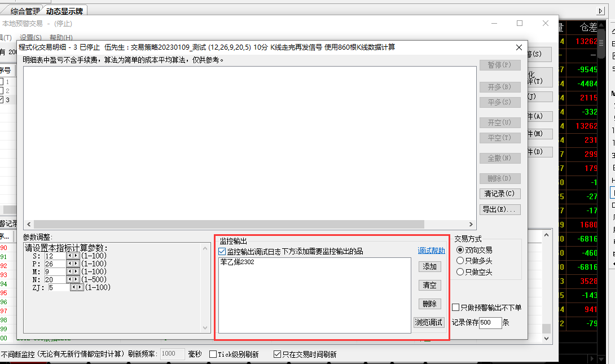Click the S parameter input field
The width and height of the screenshot is (615, 364).
[x=55, y=256]
